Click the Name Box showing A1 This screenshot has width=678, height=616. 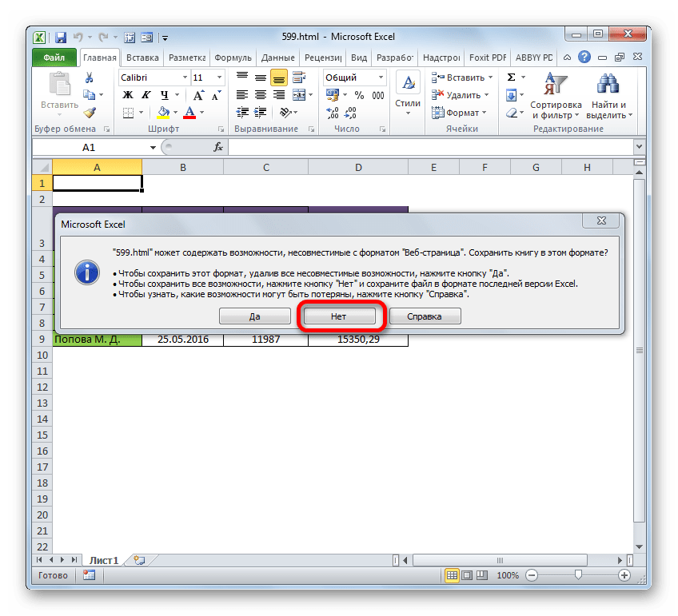pos(89,148)
